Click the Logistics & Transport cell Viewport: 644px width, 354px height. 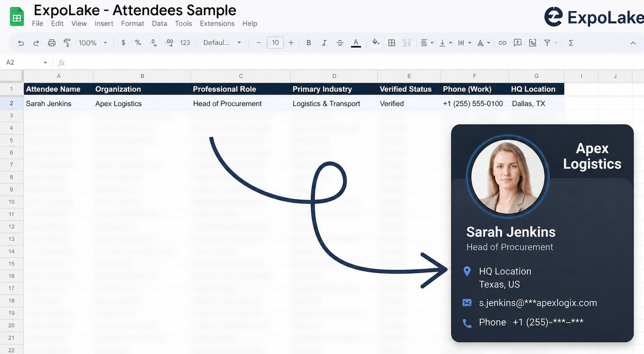coord(334,103)
